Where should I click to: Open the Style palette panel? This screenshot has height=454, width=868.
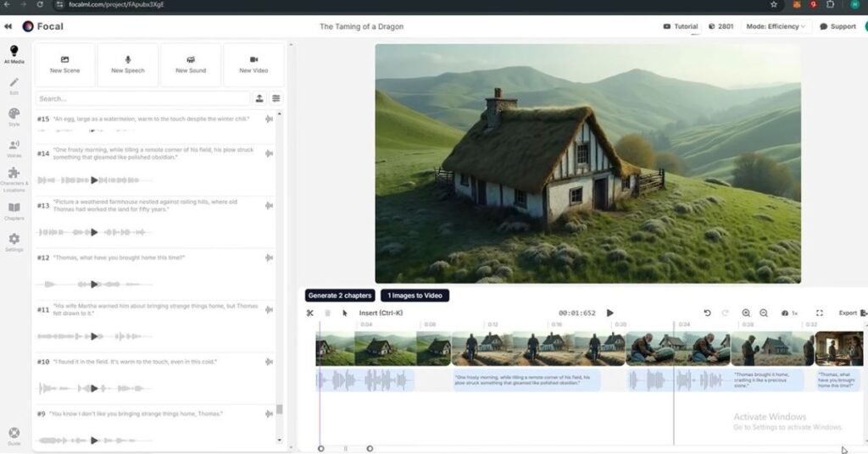click(x=14, y=116)
